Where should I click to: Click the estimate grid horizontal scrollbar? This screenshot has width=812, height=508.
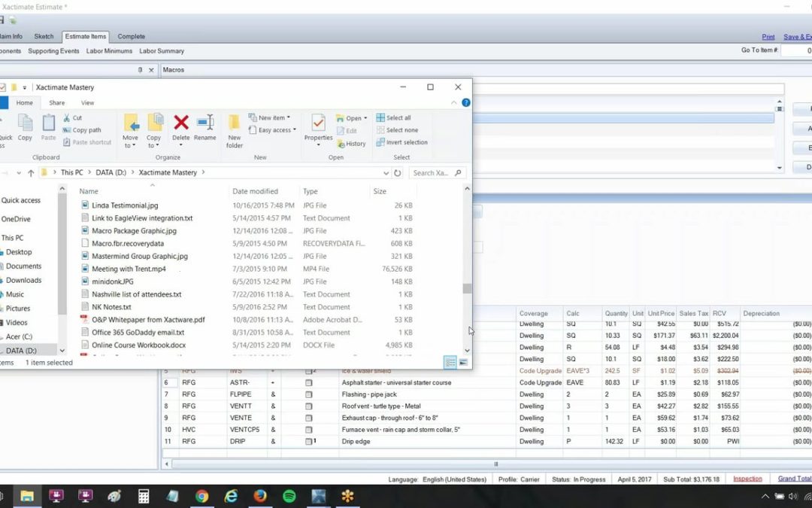(x=495, y=464)
